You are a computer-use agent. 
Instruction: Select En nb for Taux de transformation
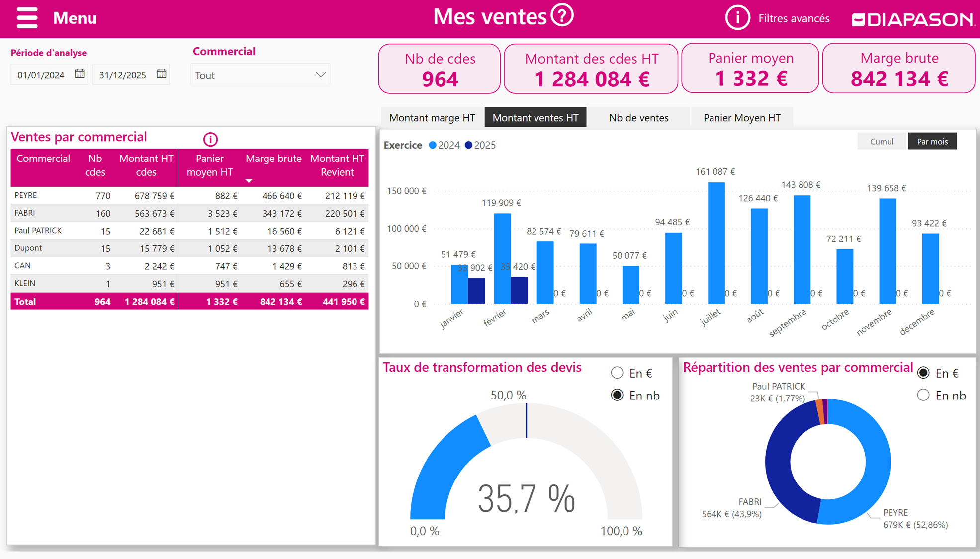pos(617,395)
